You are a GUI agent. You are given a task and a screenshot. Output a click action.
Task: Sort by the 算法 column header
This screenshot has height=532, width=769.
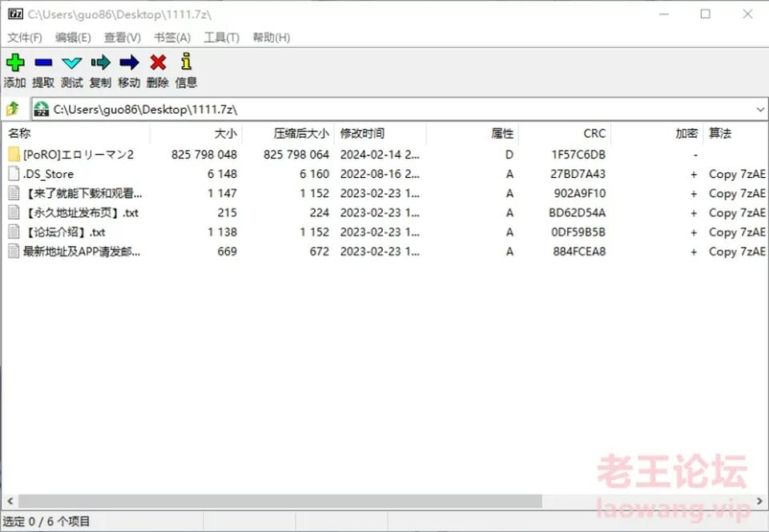(x=735, y=133)
